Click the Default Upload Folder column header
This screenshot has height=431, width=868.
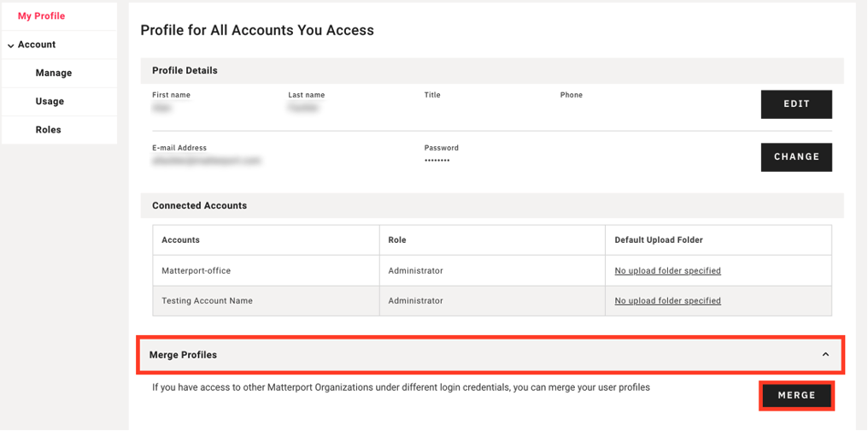659,240
